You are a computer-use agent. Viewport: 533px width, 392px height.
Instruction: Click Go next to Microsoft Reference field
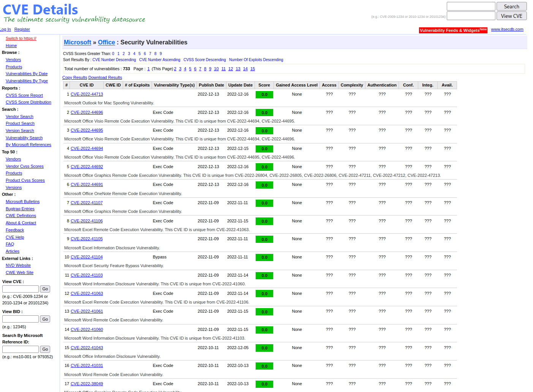(x=45, y=349)
